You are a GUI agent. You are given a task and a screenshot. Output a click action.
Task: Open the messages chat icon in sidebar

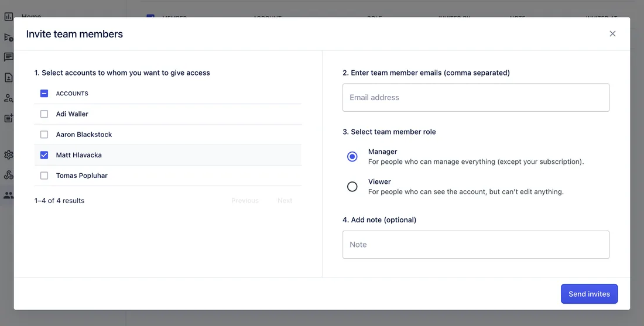(9, 57)
